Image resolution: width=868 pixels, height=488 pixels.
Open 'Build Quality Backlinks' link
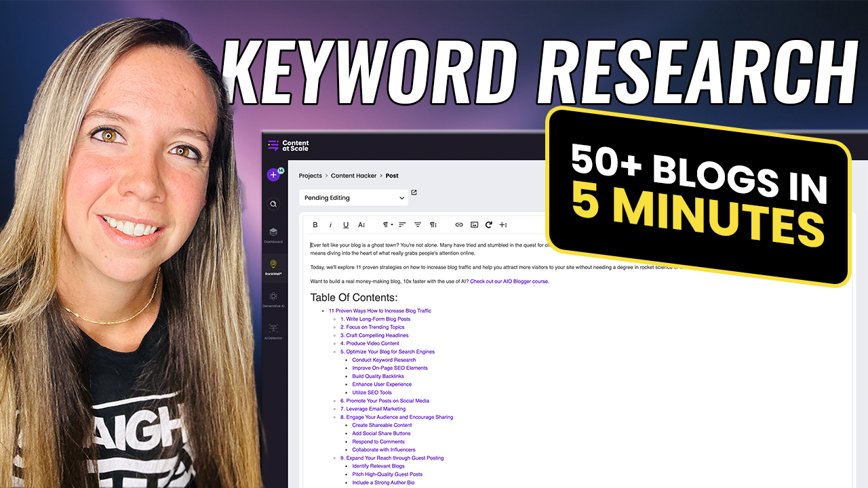378,376
